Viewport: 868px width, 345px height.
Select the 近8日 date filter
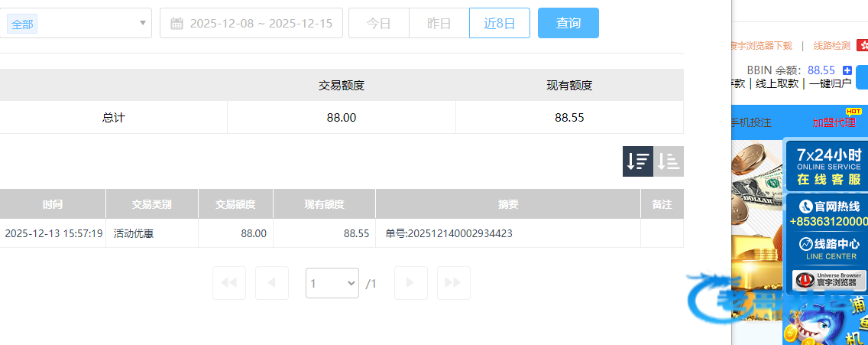coord(499,24)
